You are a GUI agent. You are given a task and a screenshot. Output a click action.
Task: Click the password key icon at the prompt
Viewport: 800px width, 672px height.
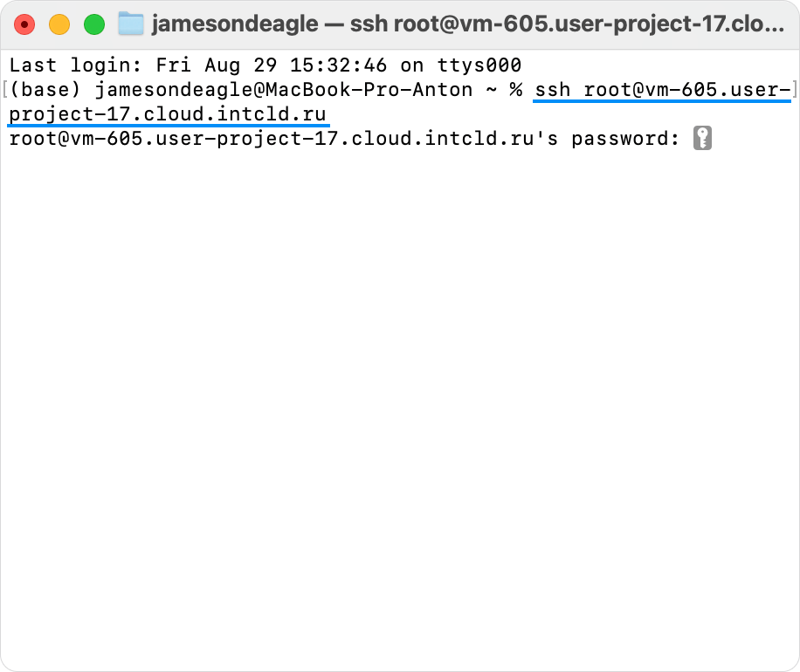click(x=702, y=139)
